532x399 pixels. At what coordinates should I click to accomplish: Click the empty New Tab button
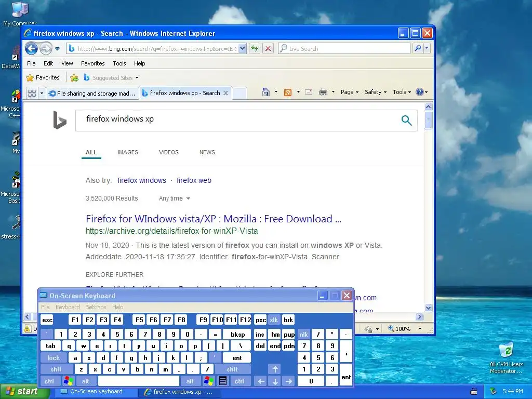[240, 94]
